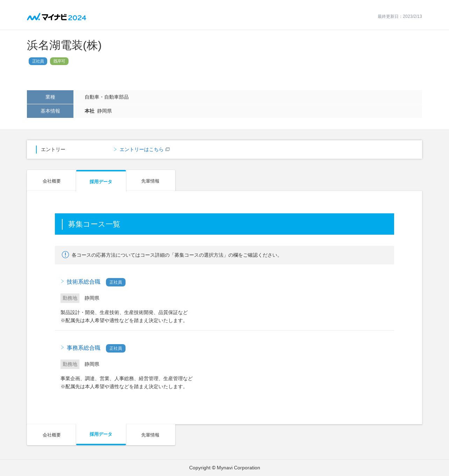
Task: Click the 業種 header cell
Action: click(50, 97)
